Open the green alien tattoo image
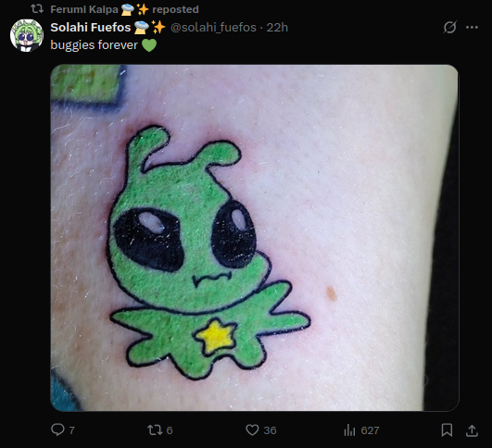The height and width of the screenshot is (448, 492). (255, 238)
